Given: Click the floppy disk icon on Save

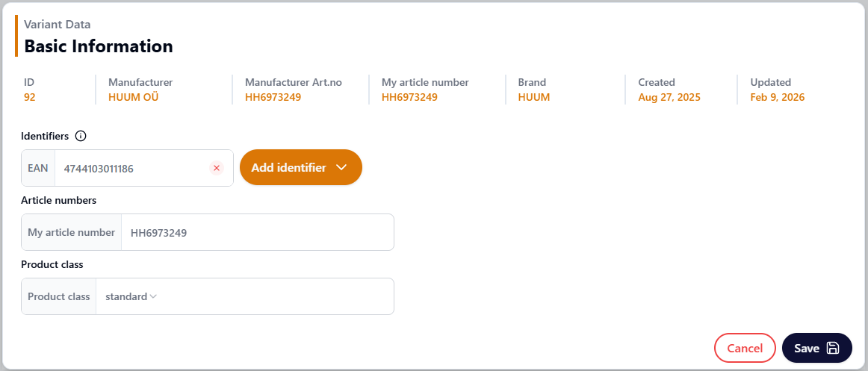Looking at the screenshot, I should point(834,349).
